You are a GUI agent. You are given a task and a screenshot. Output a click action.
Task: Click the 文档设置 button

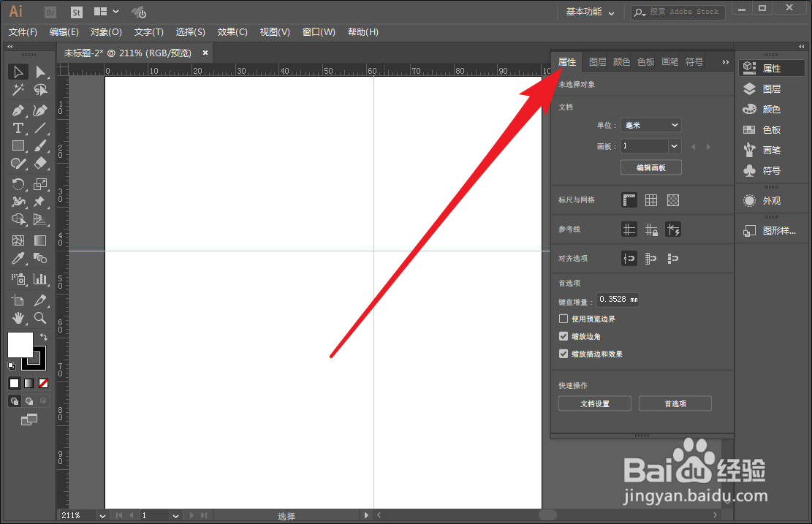click(x=595, y=403)
